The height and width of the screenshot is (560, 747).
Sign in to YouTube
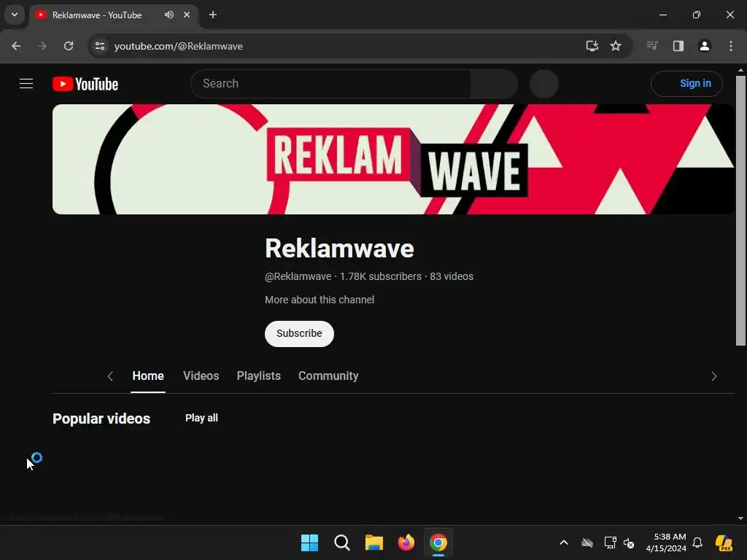click(x=686, y=83)
